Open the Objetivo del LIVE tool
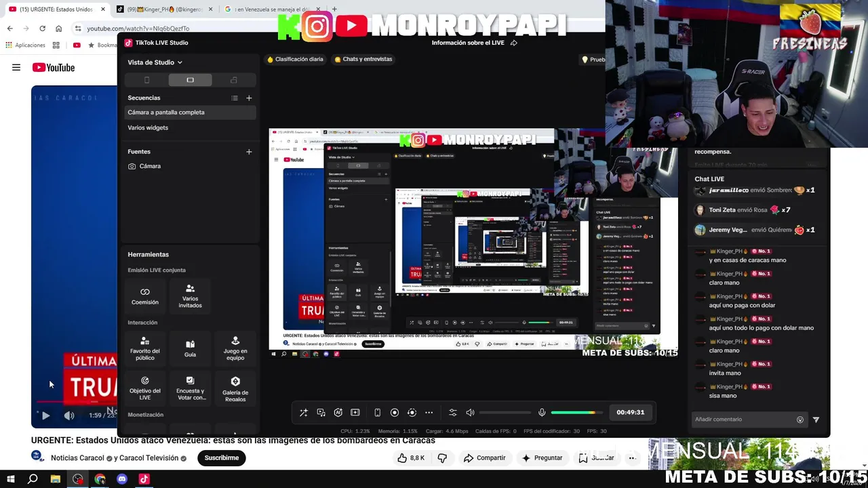The image size is (868, 488). coord(145,388)
